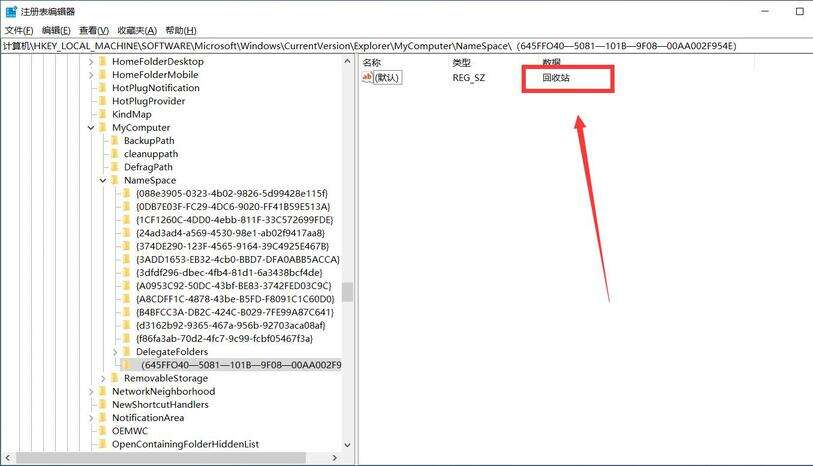Click the tree horizontal scrollbar thumb
Image resolution: width=813 pixels, height=466 pixels.
click(161, 458)
